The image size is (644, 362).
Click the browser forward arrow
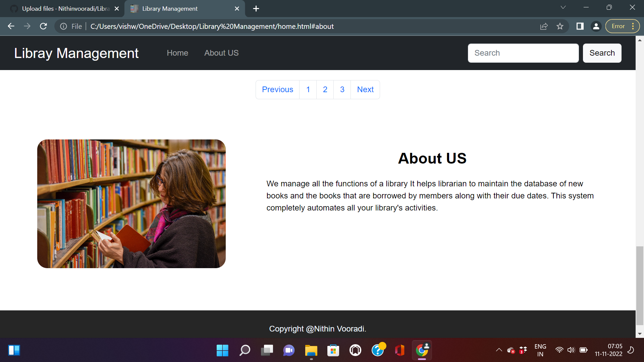27,26
